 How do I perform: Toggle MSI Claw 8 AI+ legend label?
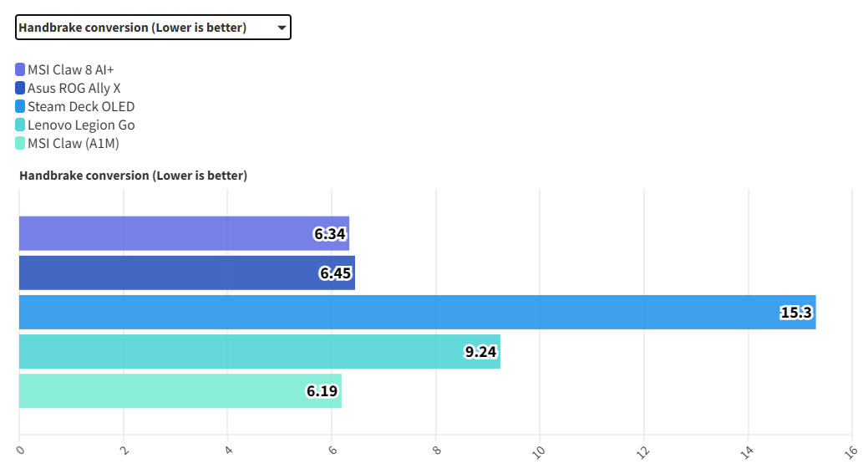coord(70,69)
